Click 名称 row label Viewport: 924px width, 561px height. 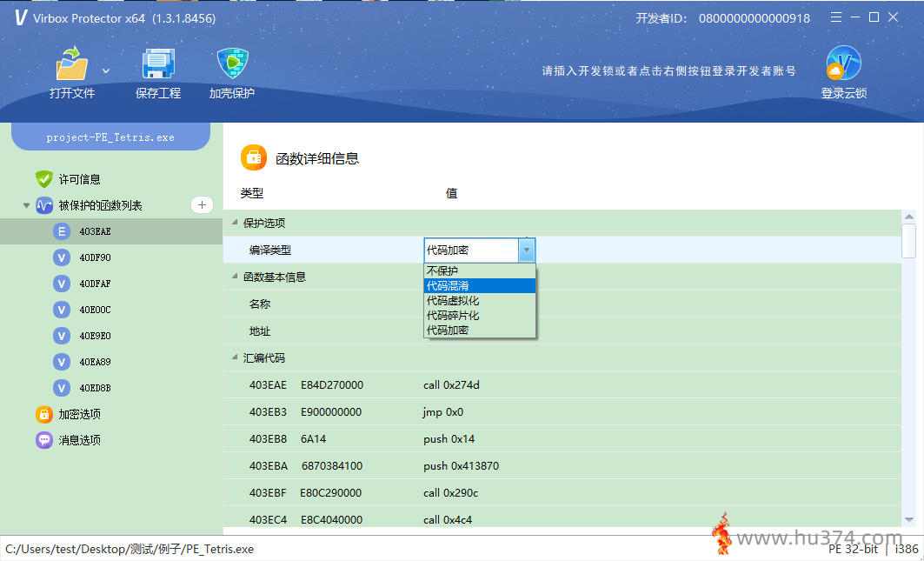pyautogui.click(x=260, y=304)
